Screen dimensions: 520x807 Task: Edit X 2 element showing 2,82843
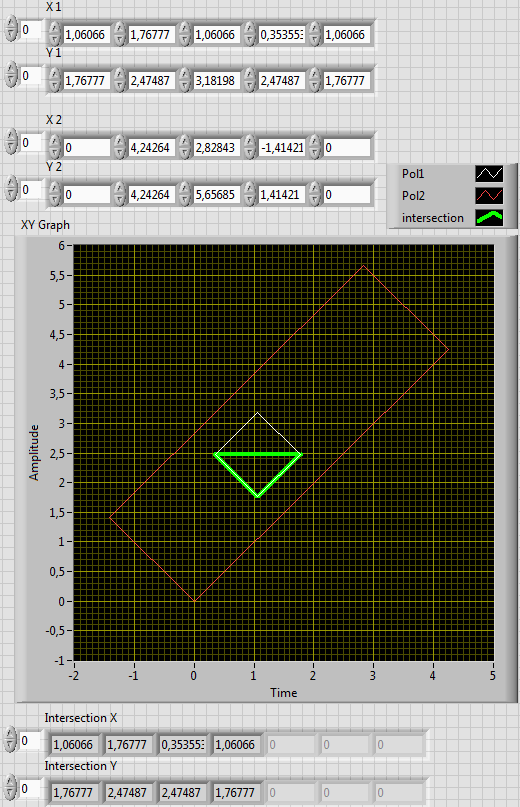tap(216, 148)
